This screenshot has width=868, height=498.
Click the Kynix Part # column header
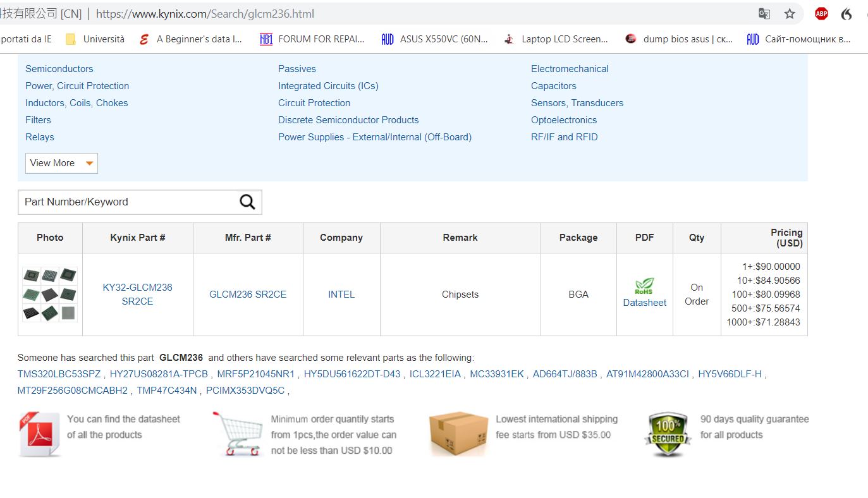tap(138, 238)
